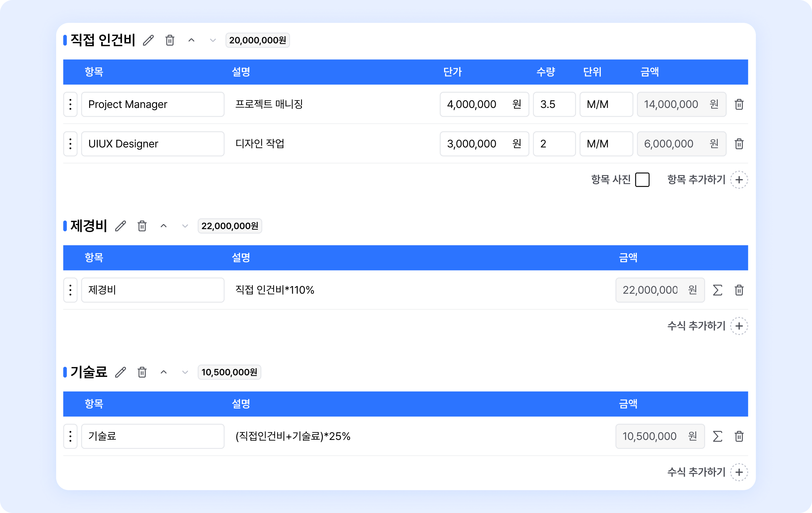Screen dimensions: 812x513
Task: Delete the 기술료 section via its title's trash icon
Action: [142, 372]
